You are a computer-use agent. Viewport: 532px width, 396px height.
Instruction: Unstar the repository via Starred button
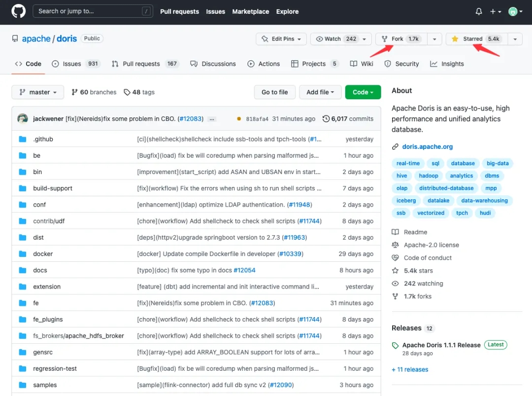tap(477, 39)
